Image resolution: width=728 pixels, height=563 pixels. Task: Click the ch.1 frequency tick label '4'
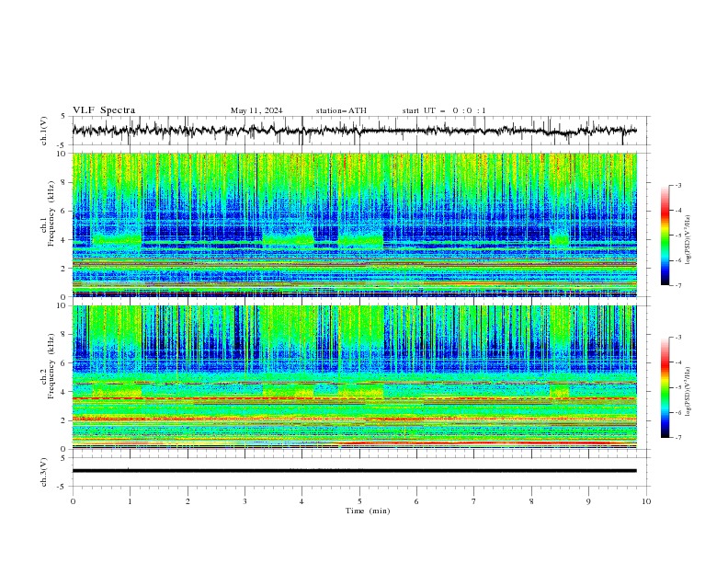65,240
